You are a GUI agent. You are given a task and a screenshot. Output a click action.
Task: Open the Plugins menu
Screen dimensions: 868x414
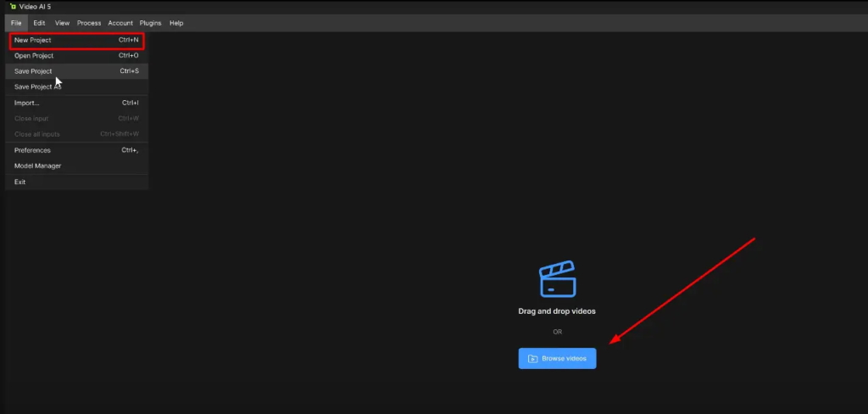click(150, 23)
